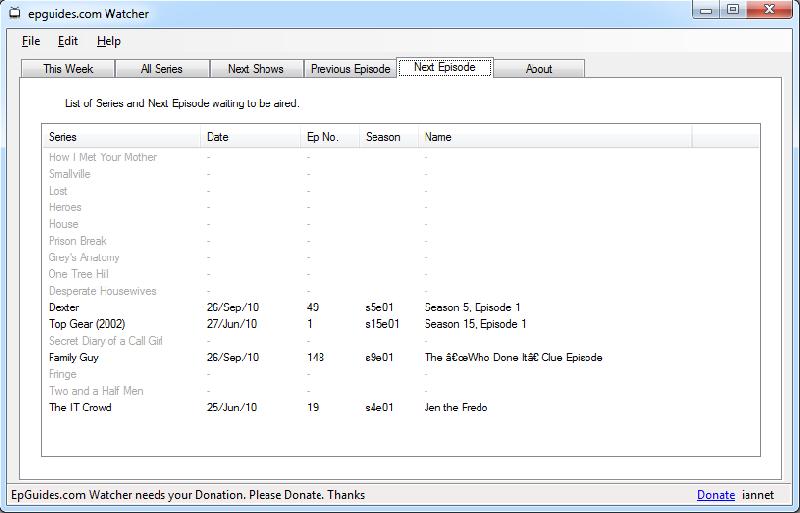Switch to the All Series tab

point(162,69)
